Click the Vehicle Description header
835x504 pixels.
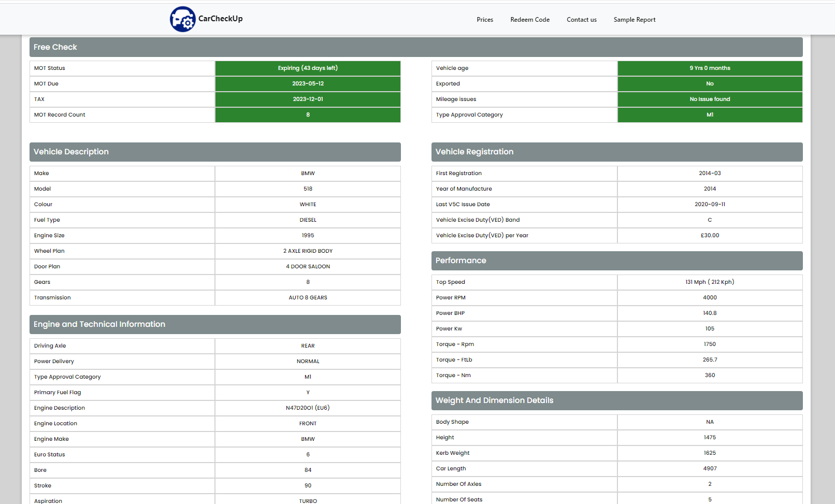215,152
